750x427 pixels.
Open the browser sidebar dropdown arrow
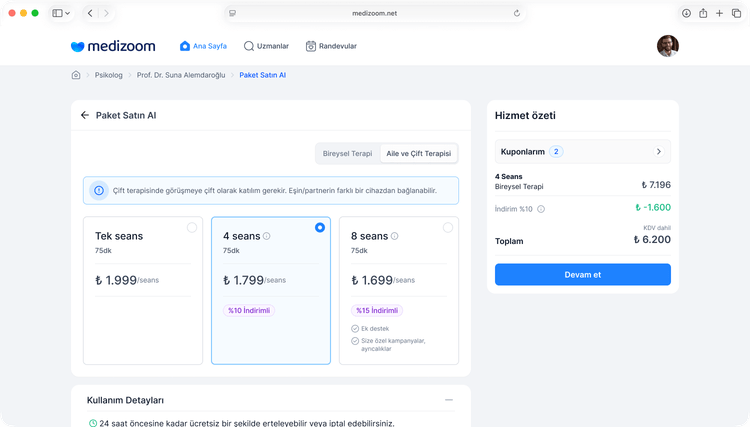pos(68,13)
